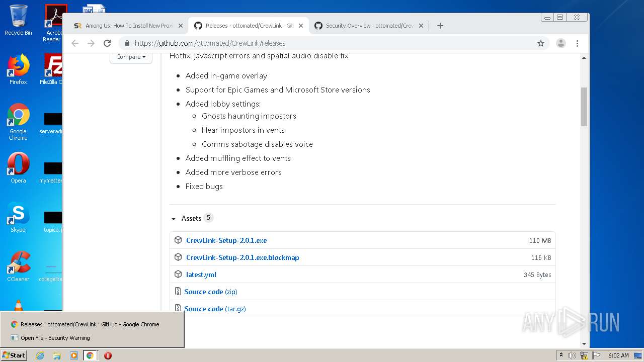Click the Chrome taskbar button

(90, 355)
